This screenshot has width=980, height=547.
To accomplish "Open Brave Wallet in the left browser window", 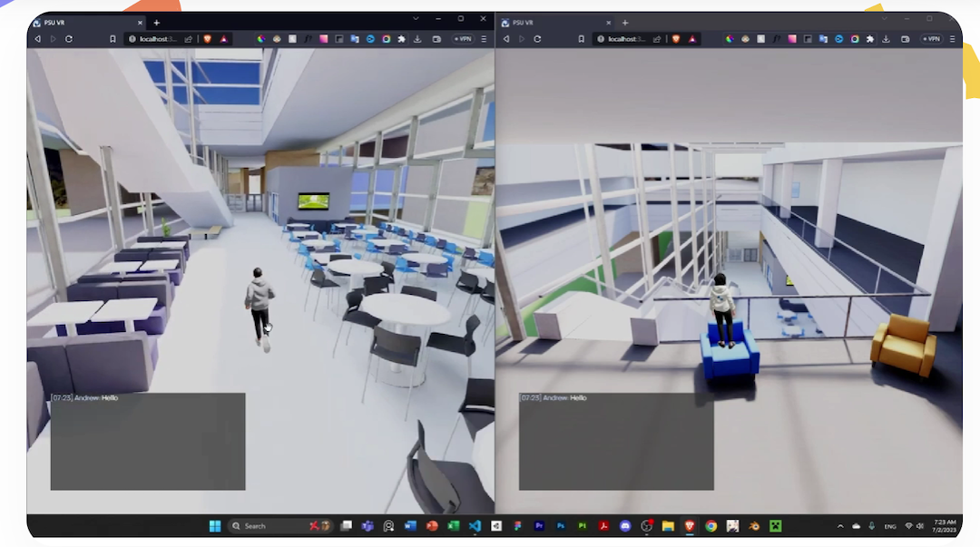I will (x=436, y=39).
